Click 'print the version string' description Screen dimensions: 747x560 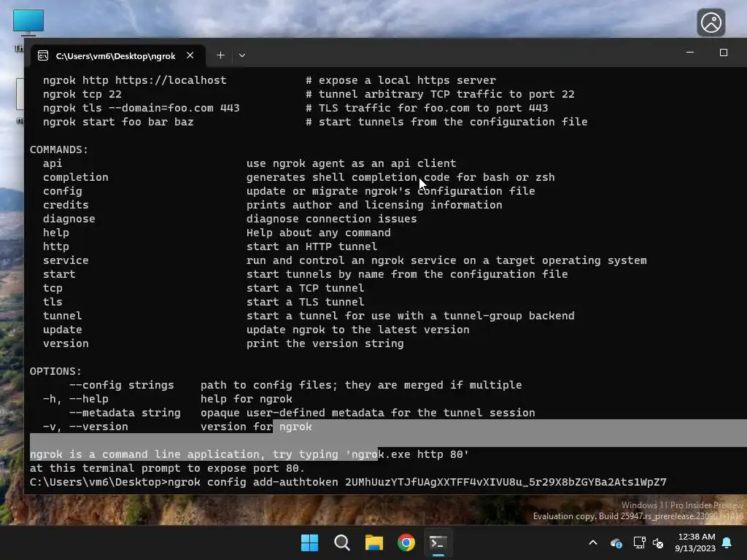point(325,343)
